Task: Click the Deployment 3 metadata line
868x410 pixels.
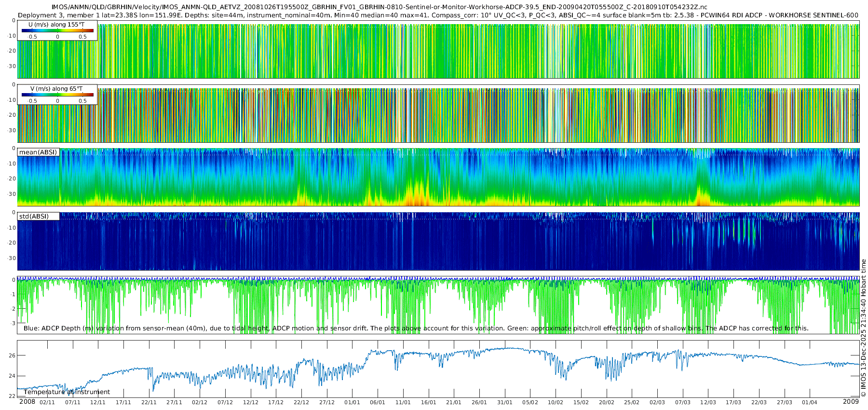Action: tap(438, 15)
